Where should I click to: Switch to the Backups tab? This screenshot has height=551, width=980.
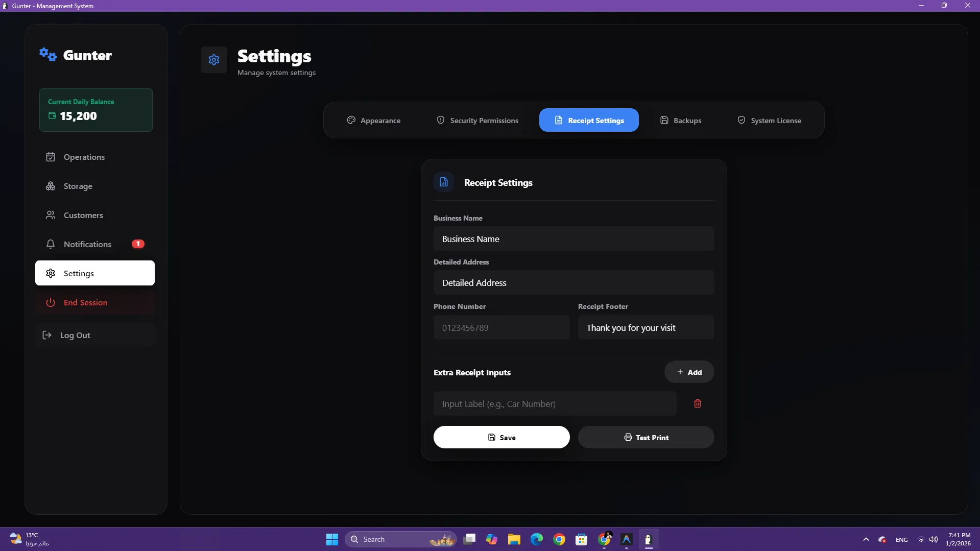tap(681, 121)
